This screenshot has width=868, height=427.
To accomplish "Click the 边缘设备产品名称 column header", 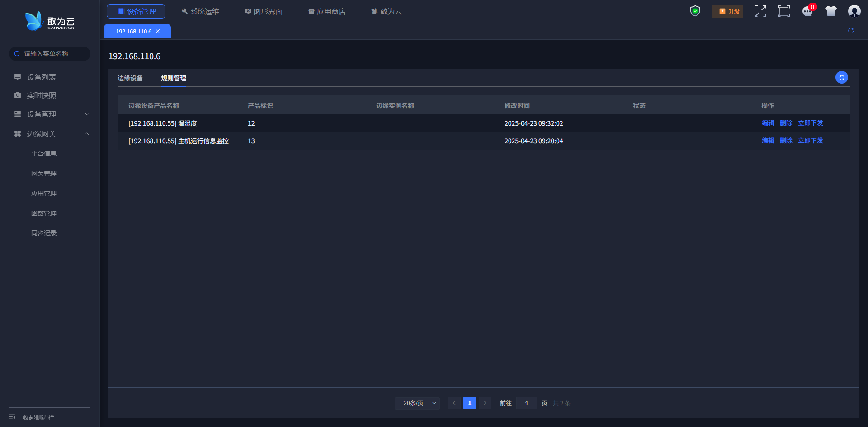I will click(154, 106).
